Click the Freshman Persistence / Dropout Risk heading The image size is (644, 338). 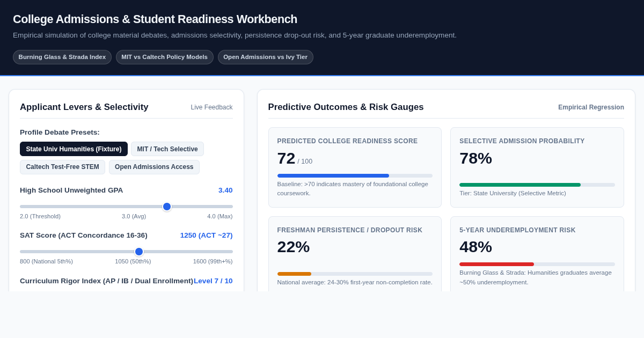[x=350, y=230]
